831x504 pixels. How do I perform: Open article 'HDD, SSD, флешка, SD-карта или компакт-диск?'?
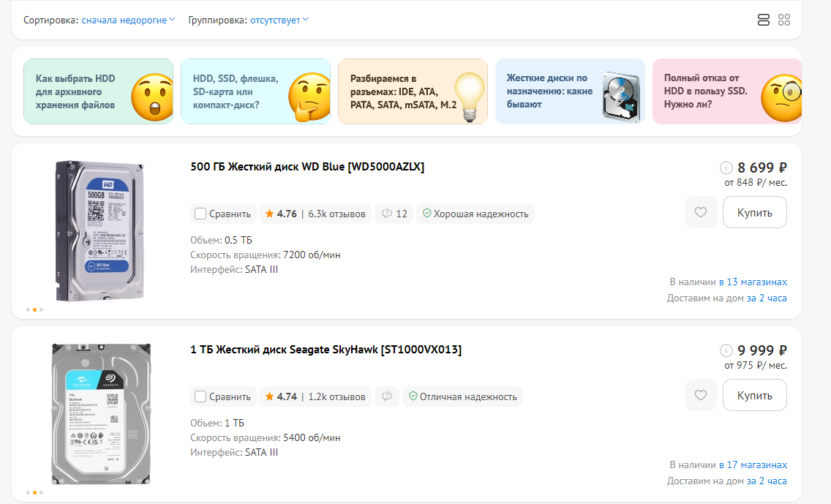255,91
